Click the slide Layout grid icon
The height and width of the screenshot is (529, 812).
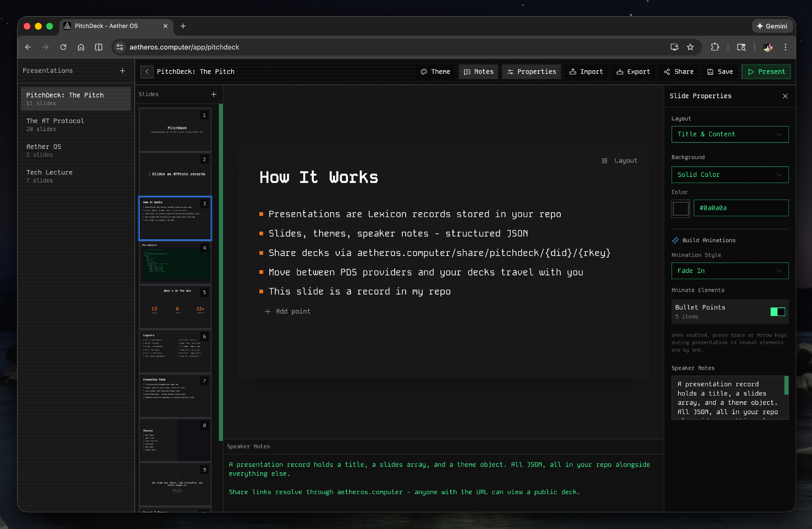click(x=605, y=161)
